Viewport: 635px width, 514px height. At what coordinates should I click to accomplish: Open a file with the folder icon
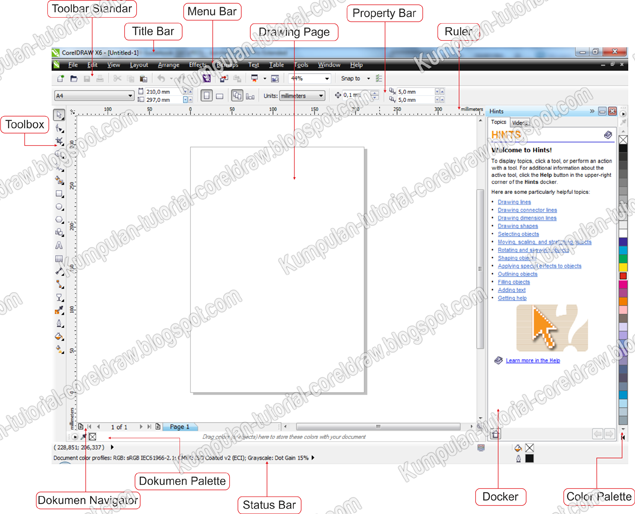[74, 79]
